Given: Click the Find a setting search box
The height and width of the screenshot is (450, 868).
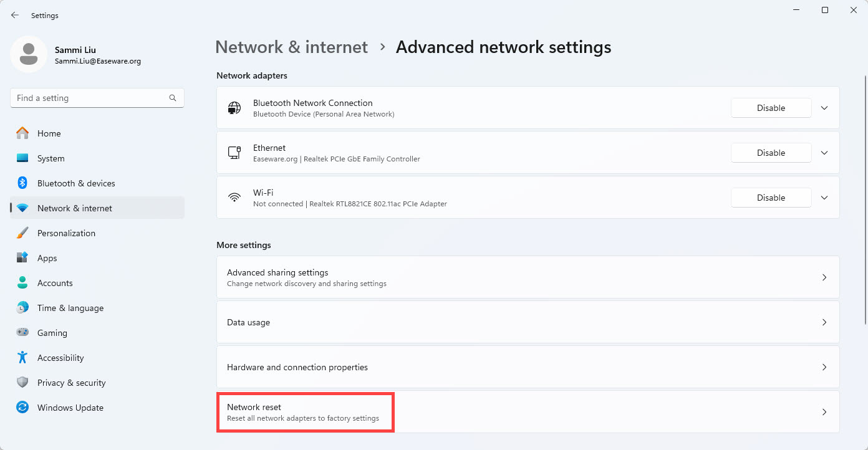Looking at the screenshot, I should [x=90, y=98].
